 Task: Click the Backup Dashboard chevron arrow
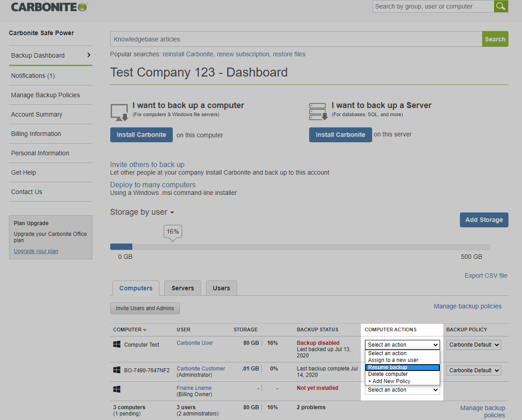(89, 55)
